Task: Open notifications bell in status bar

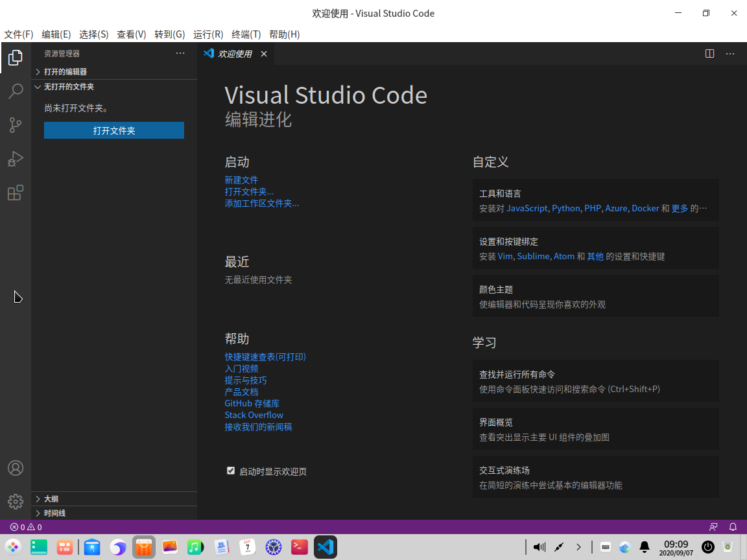Action: (733, 527)
